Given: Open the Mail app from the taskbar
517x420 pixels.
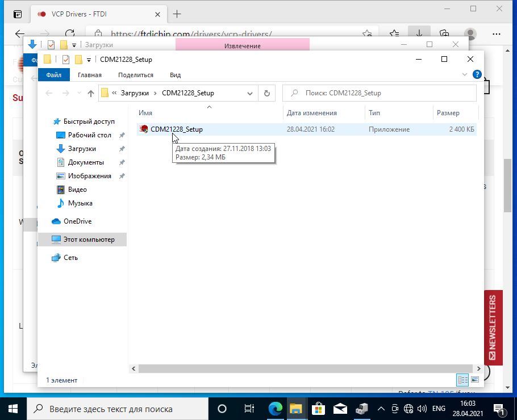Looking at the screenshot, I should coord(340,409).
